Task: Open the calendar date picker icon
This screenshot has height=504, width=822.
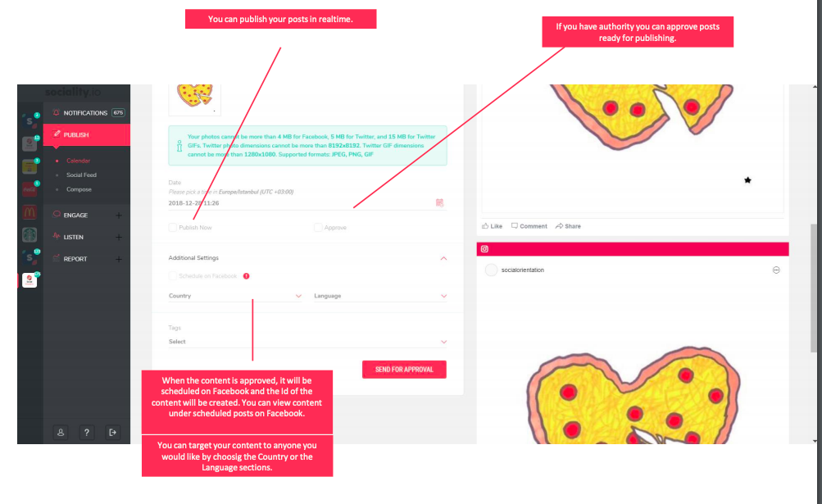Action: (x=439, y=202)
